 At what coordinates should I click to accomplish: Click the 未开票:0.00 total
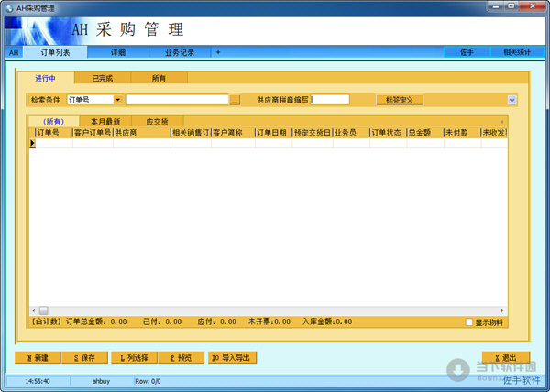269,322
